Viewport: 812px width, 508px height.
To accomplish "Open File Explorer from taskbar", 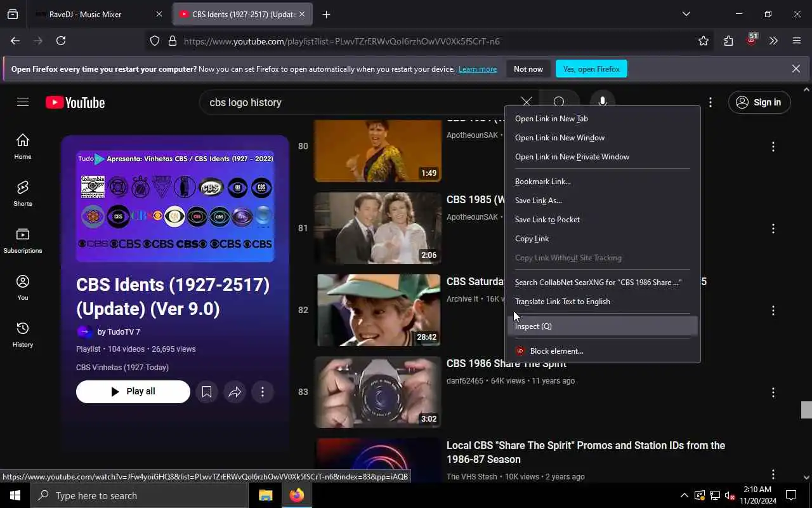I will click(x=265, y=495).
